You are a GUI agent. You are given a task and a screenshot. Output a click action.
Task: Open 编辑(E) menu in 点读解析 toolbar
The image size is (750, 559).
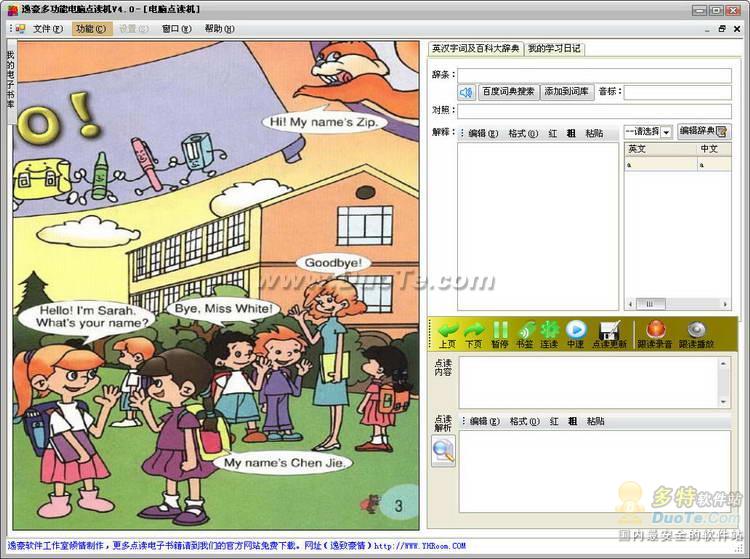pyautogui.click(x=485, y=421)
